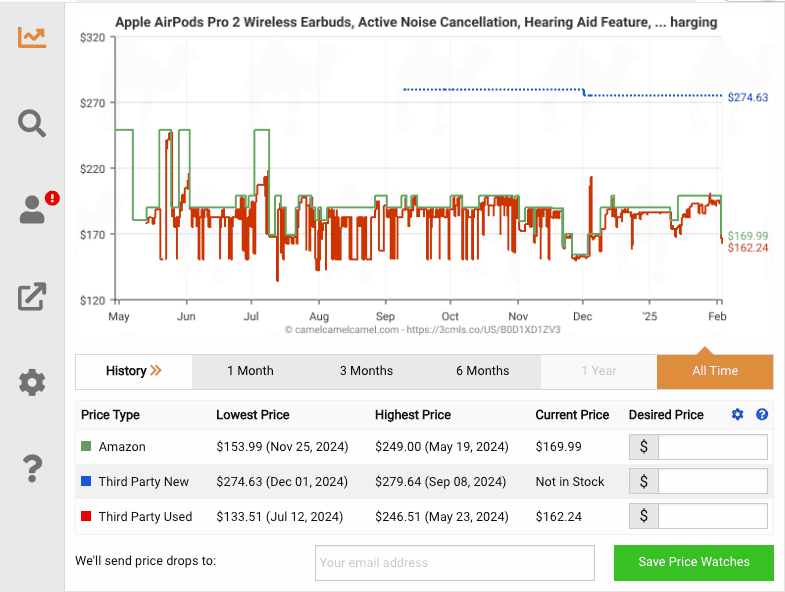Choose the 6 Months range tab
The width and height of the screenshot is (785, 592).
tap(482, 371)
